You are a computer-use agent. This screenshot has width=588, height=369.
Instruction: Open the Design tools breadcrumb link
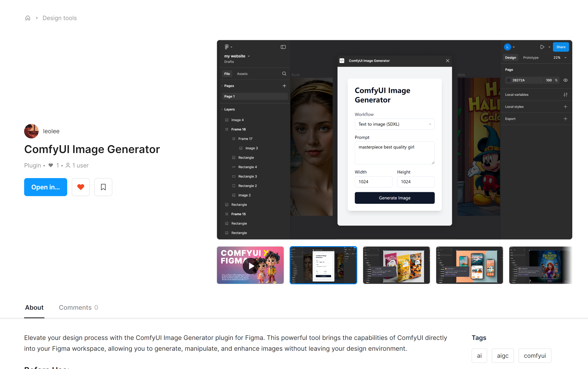[x=60, y=18]
